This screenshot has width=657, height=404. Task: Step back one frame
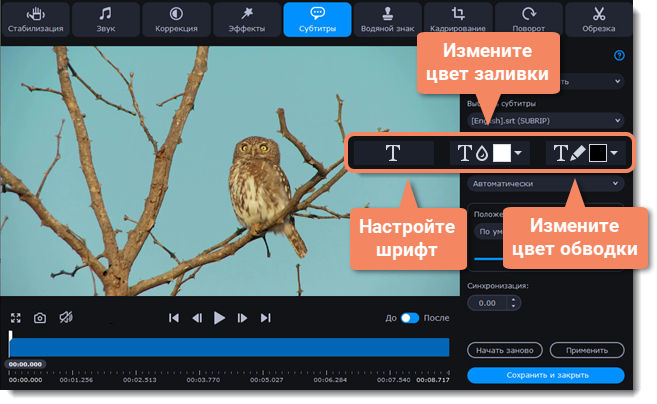coord(196,318)
